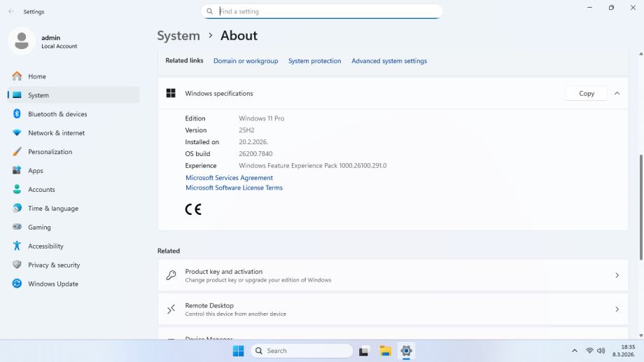Switch to the Accounts menu label
644x362 pixels.
click(x=41, y=190)
